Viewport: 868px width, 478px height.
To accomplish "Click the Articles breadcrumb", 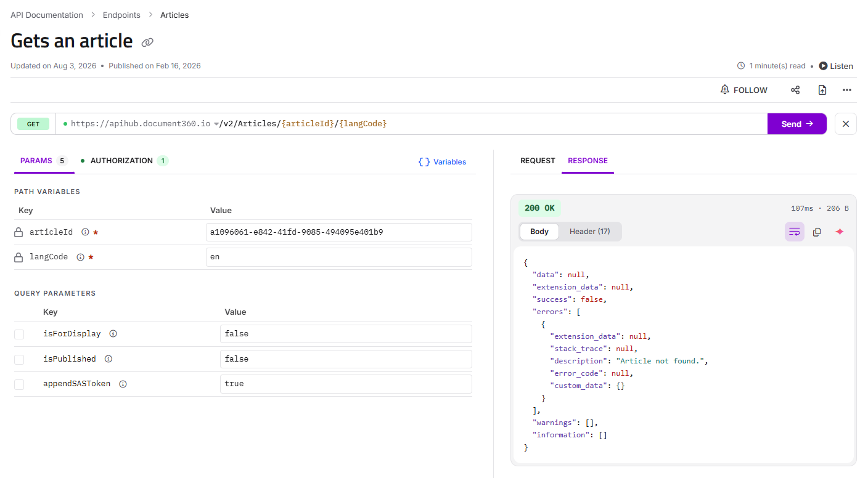I will point(174,15).
